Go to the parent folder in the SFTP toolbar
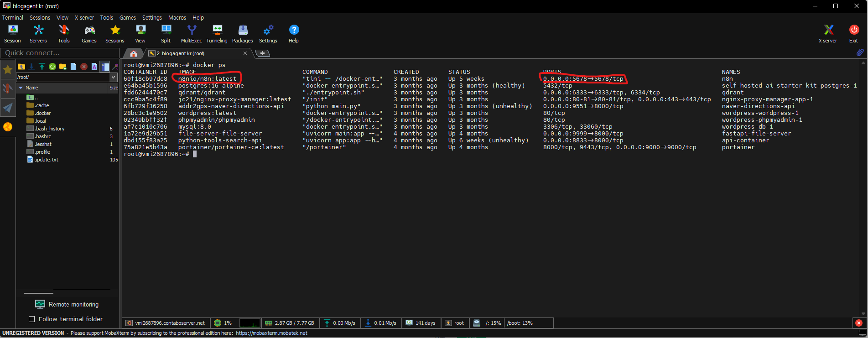 pyautogui.click(x=21, y=67)
